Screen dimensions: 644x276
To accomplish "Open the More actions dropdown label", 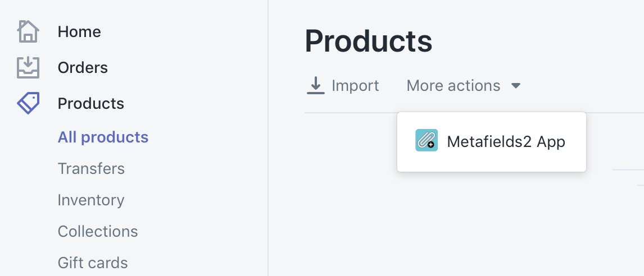I will 453,86.
